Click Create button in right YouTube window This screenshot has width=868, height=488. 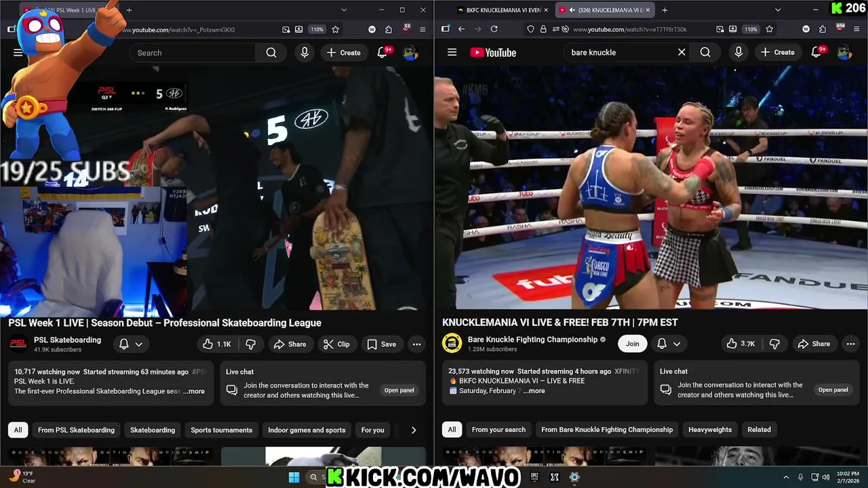pos(777,52)
